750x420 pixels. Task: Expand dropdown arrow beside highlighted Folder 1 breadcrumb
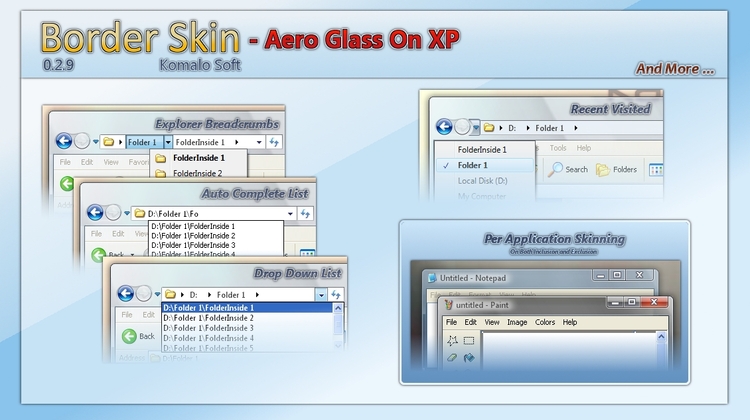tap(168, 142)
